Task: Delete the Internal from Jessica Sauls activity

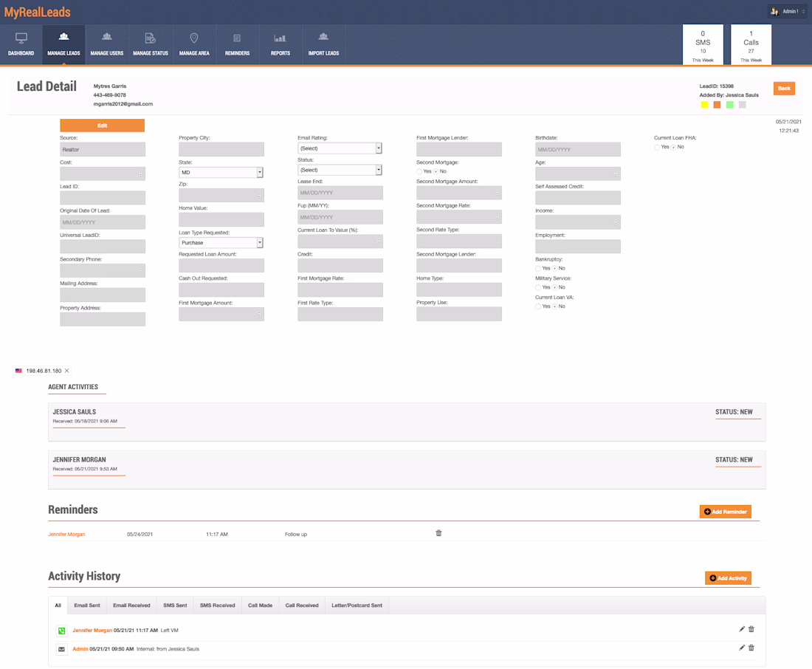Action: (x=751, y=648)
